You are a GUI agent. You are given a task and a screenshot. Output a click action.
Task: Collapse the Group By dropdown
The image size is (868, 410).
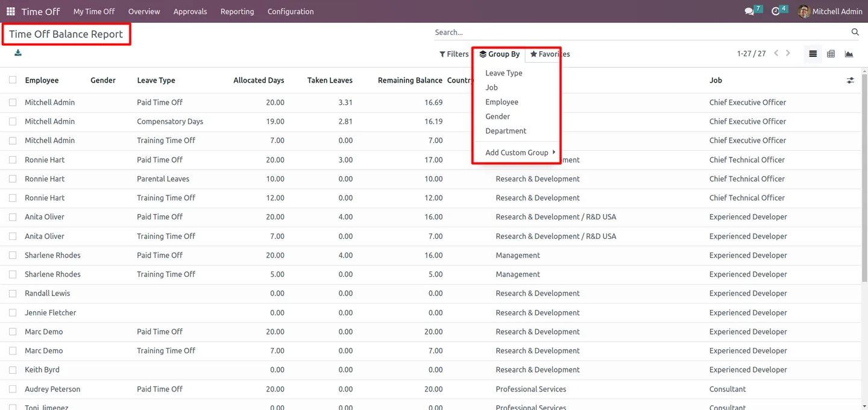pos(500,54)
